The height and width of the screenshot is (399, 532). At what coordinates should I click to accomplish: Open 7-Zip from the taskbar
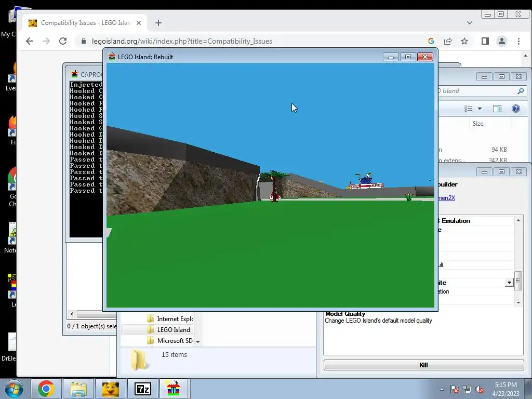142,389
